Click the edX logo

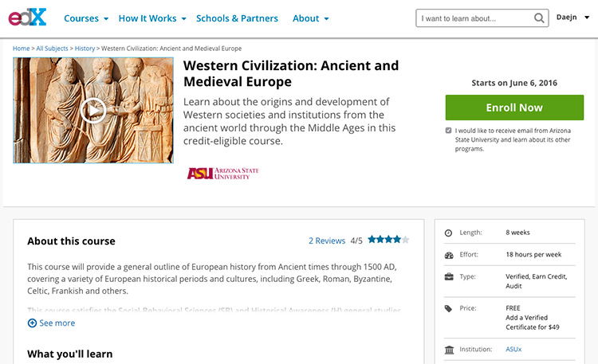(x=27, y=18)
